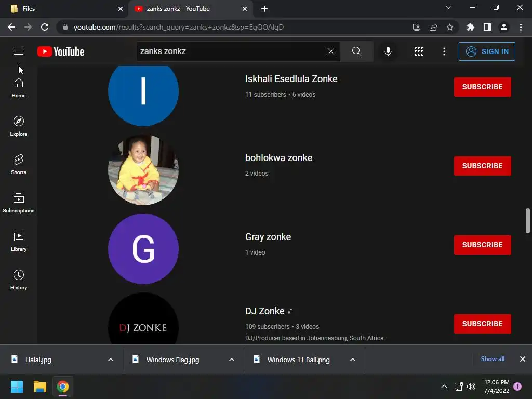Reload the YouTube page
This screenshot has width=532, height=399.
click(x=45, y=27)
